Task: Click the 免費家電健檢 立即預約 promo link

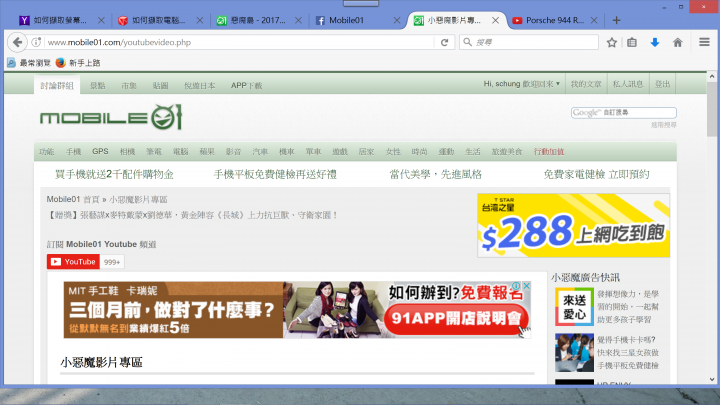Action: 596,174
